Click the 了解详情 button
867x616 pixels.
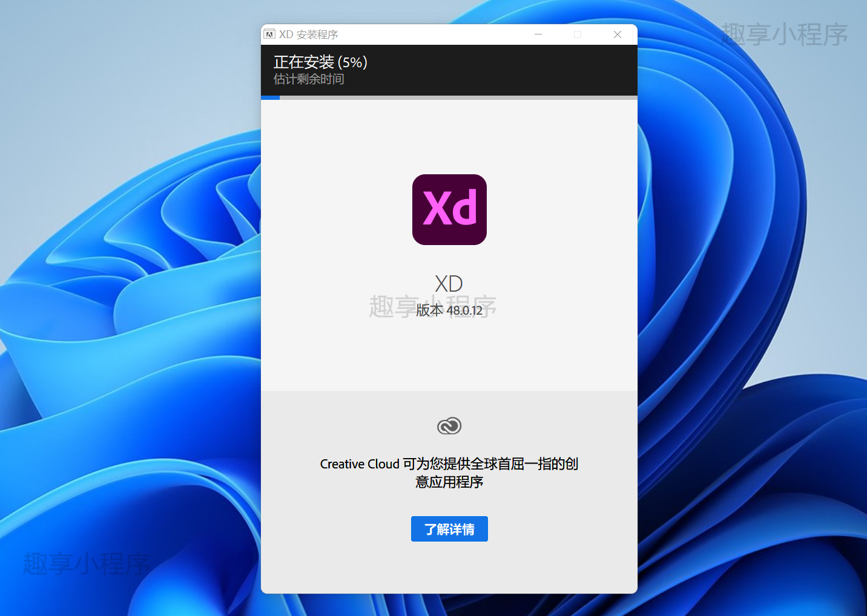449,529
